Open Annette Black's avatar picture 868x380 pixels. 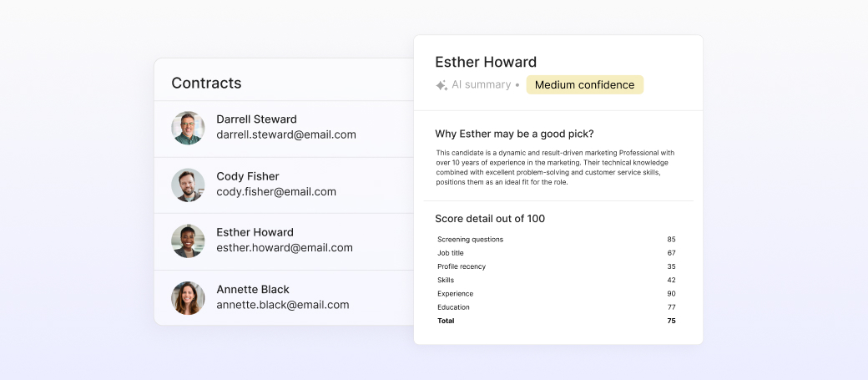click(188, 298)
